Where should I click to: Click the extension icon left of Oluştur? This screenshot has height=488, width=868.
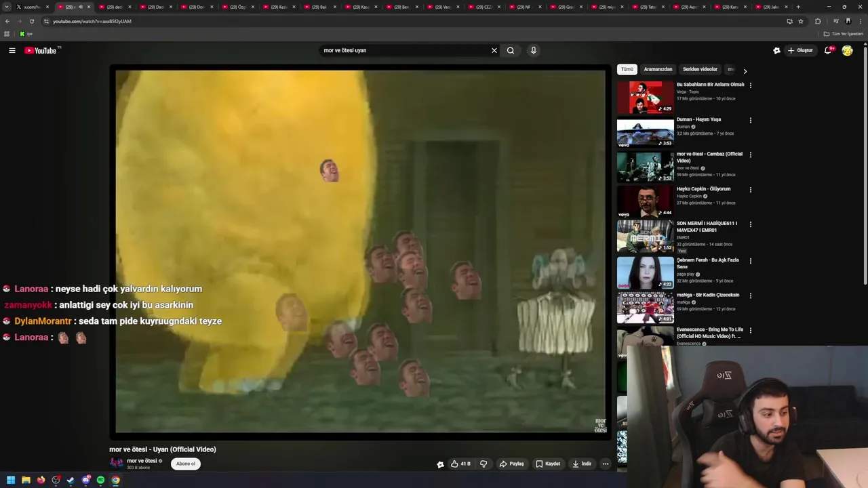(776, 50)
